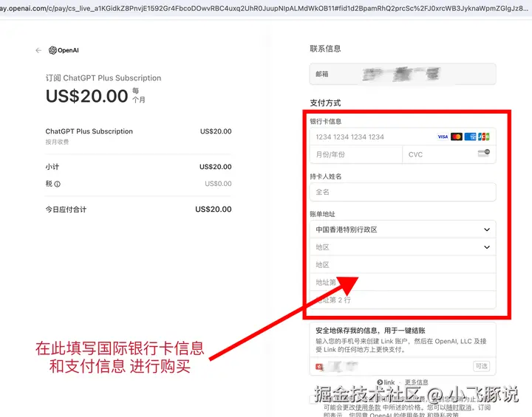Image resolution: width=532 pixels, height=417 pixels.
Task: Open the 地区 region dropdown with chevron
Action: pyautogui.click(x=403, y=247)
